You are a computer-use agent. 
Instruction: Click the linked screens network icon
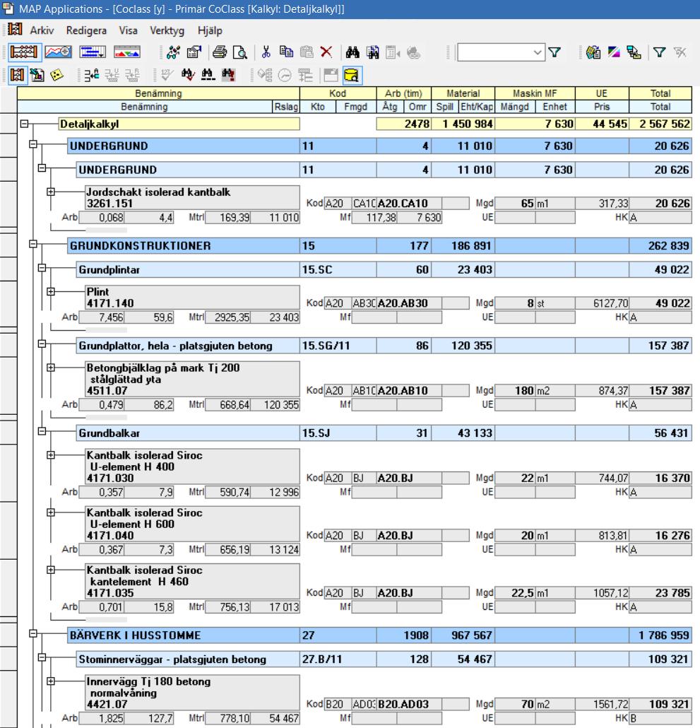634,52
